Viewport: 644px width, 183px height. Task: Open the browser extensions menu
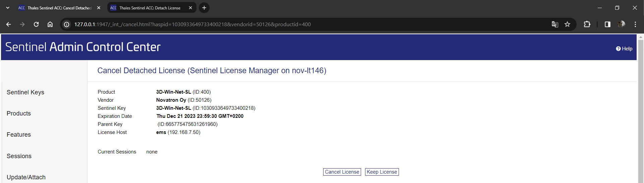point(587,24)
